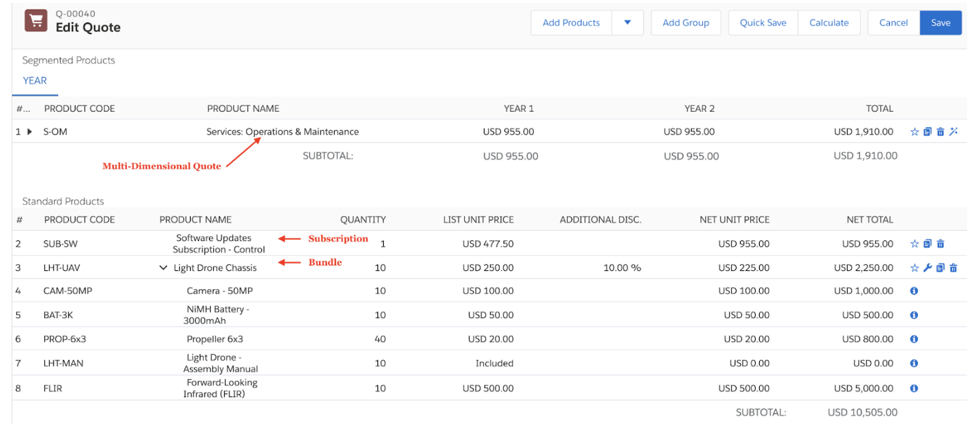Collapse the Light Drone Chassis bundle chevron
This screenshot has width=980, height=433.
[x=163, y=268]
